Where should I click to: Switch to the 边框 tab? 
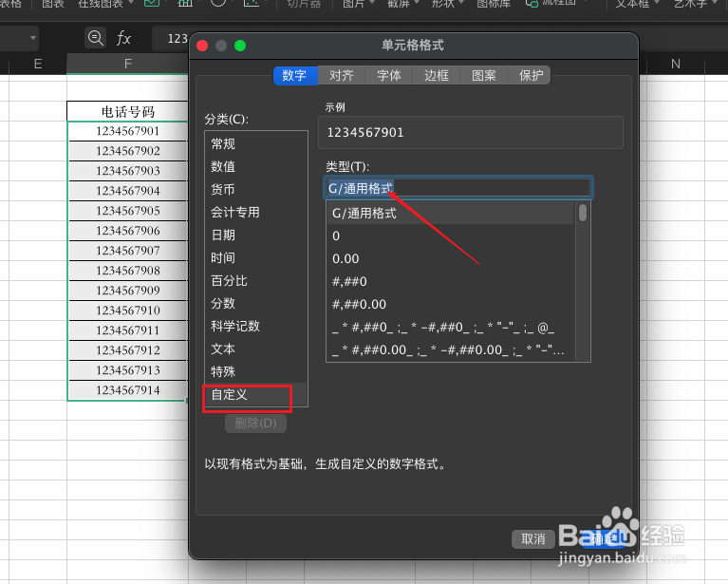[x=437, y=75]
